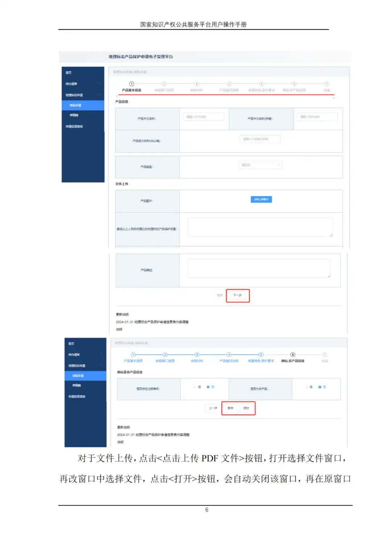The height and width of the screenshot is (554, 392).
Task: Click 产品情况说明 step label in second screenshot
Action: point(229,361)
